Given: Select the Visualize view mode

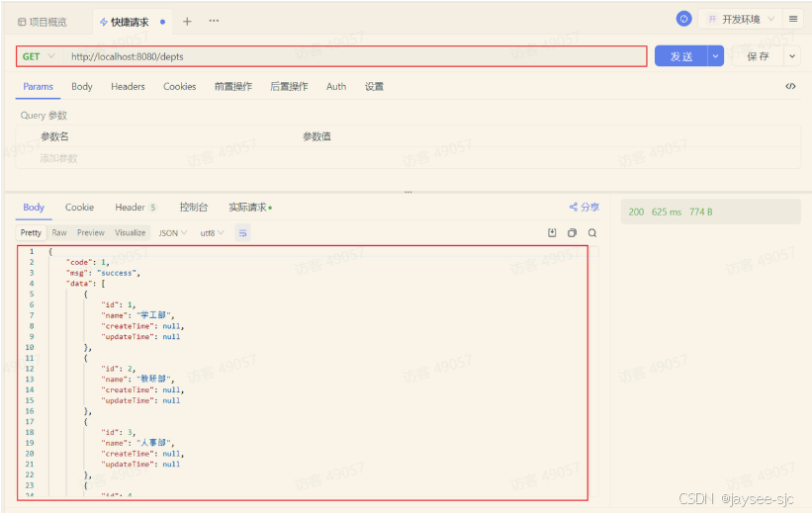Looking at the screenshot, I should click(x=130, y=233).
